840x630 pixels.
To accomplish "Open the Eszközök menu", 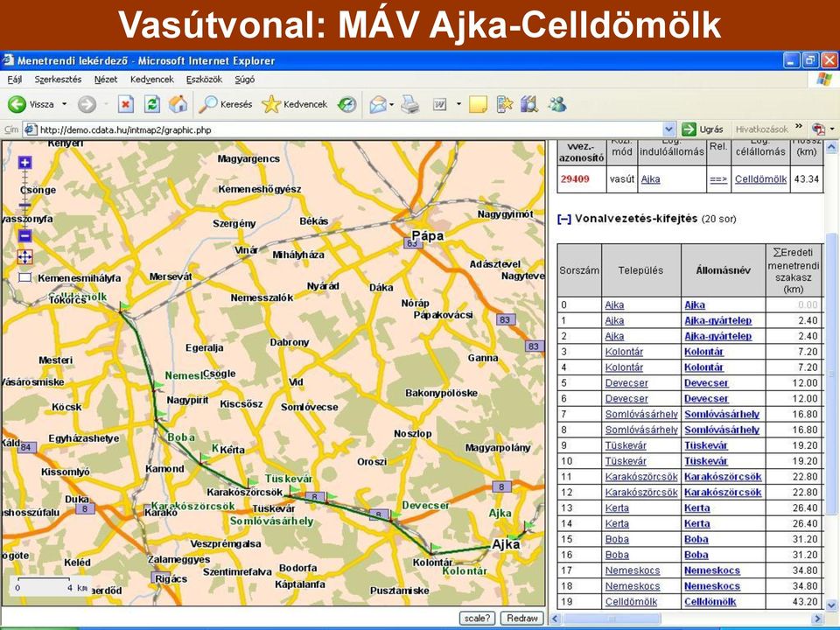I will [x=204, y=80].
